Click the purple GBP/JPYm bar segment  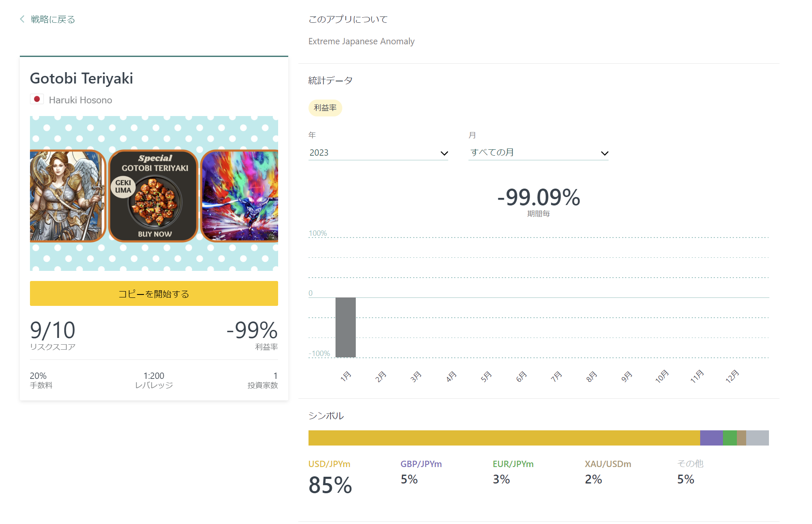pyautogui.click(x=711, y=438)
